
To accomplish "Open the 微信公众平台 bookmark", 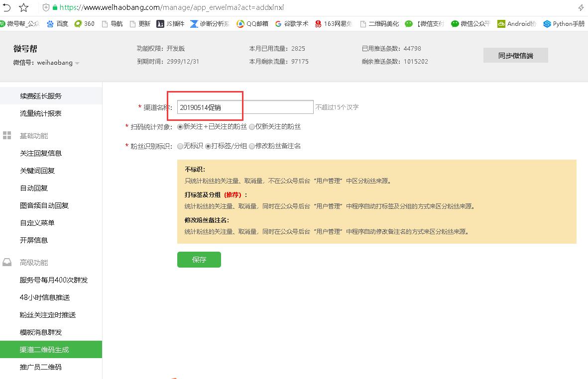I will click(x=470, y=23).
